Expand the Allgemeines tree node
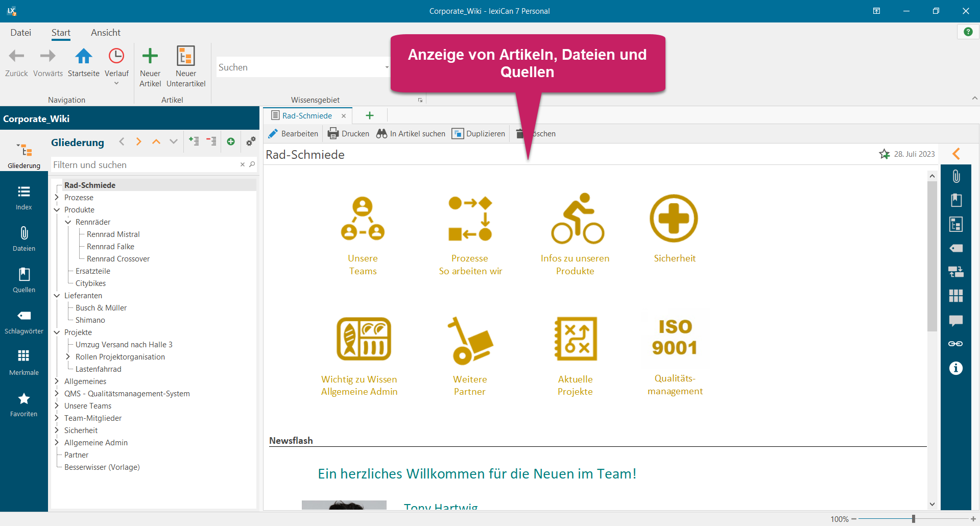 57,381
